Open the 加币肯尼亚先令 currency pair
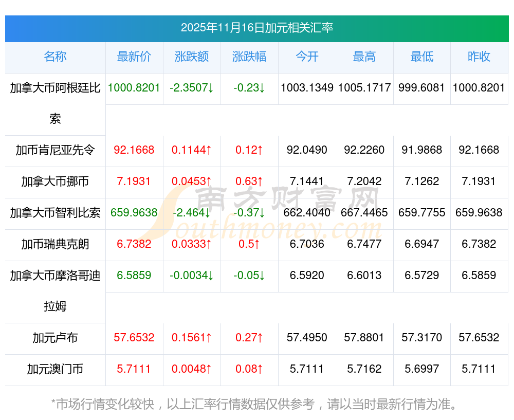Viewport: 514px width, 420px height. point(55,150)
